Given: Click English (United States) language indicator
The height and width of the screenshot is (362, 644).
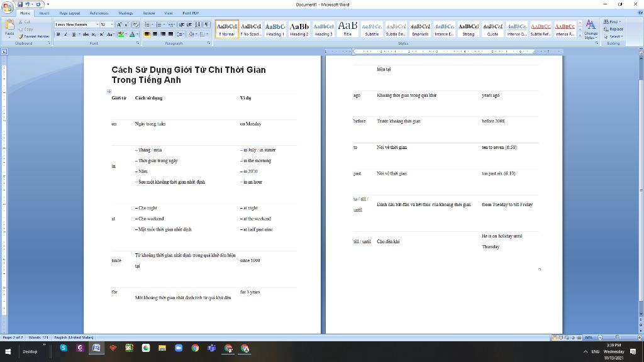Looking at the screenshot, I should point(74,337).
